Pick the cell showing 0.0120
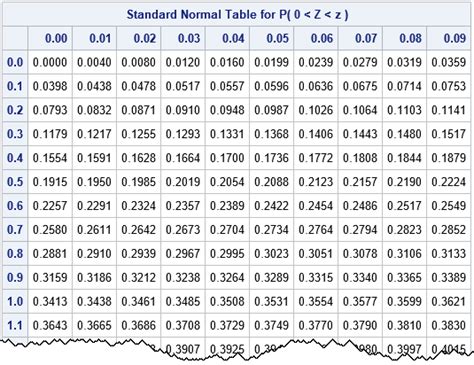The width and height of the screenshot is (474, 365). [x=183, y=62]
